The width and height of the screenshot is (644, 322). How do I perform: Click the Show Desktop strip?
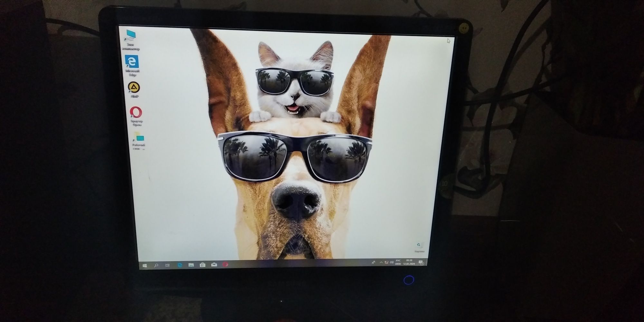pos(427,262)
